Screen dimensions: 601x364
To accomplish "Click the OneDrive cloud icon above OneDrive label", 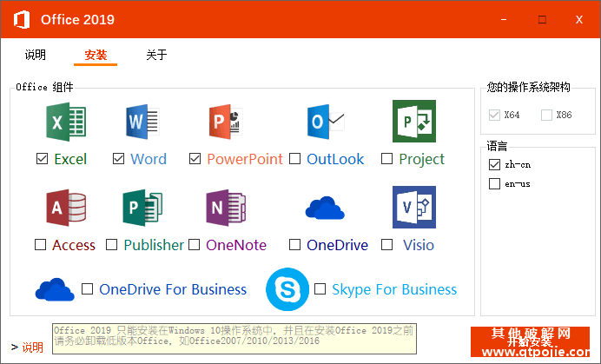I will tap(325, 208).
